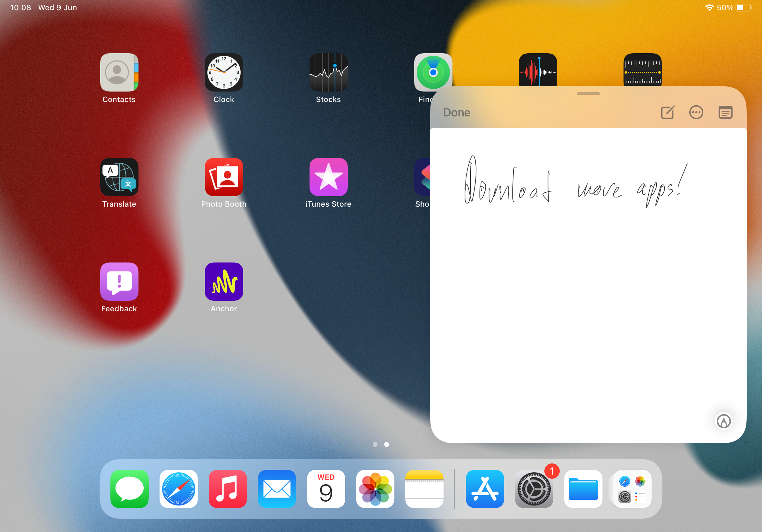Open the App Store
This screenshot has height=532, width=762.
click(485, 489)
